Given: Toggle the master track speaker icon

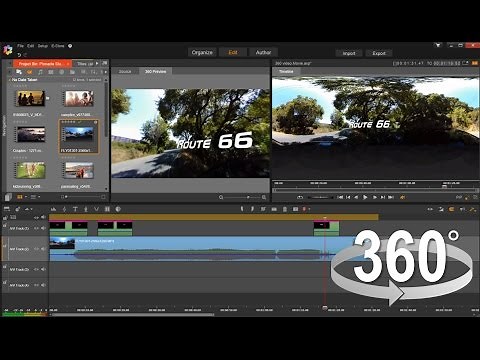Looking at the screenshot, I should click(x=43, y=217).
